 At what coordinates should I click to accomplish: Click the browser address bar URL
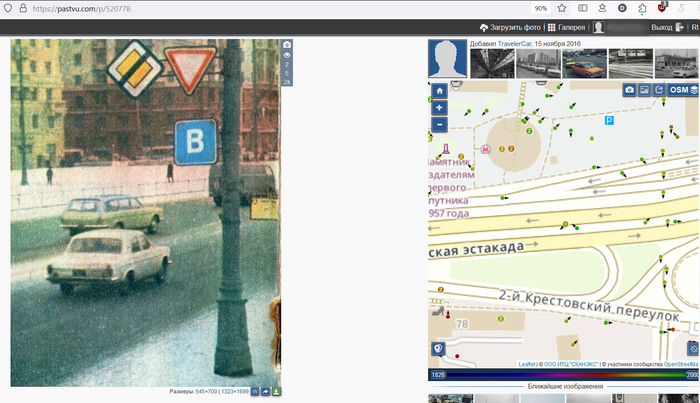pyautogui.click(x=82, y=8)
